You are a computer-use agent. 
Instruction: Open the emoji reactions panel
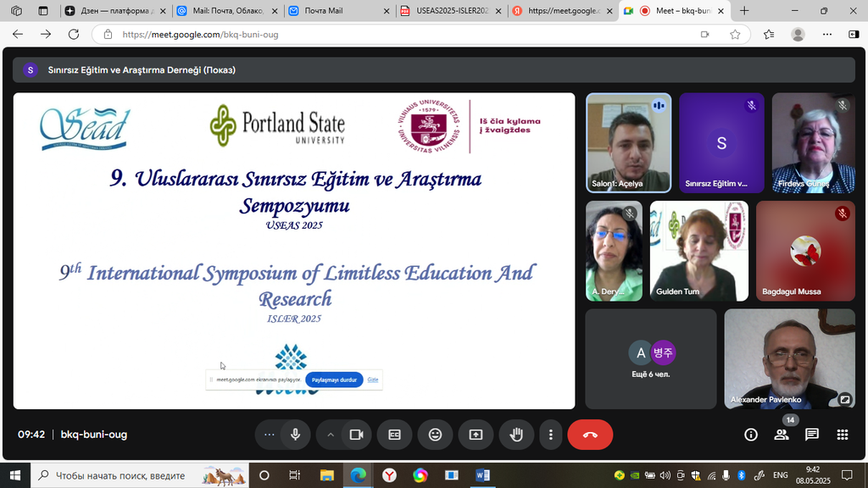pos(435,435)
